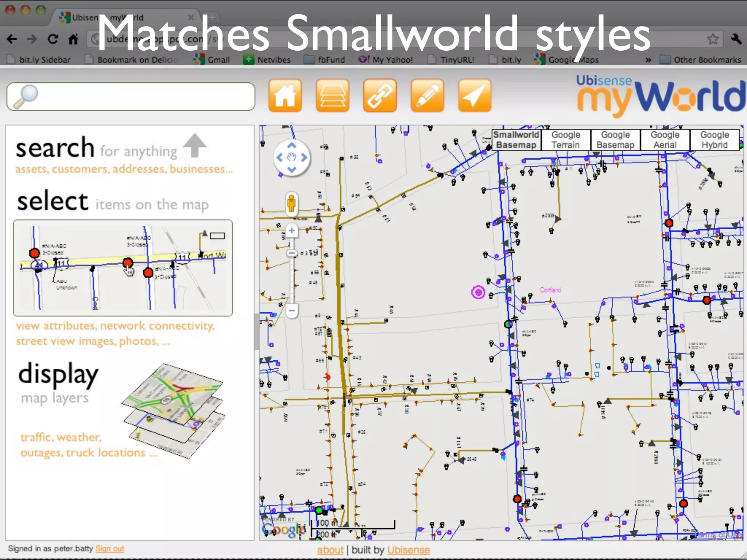Image resolution: width=747 pixels, height=560 pixels.
Task: Zoom in with the plus button
Action: [291, 230]
